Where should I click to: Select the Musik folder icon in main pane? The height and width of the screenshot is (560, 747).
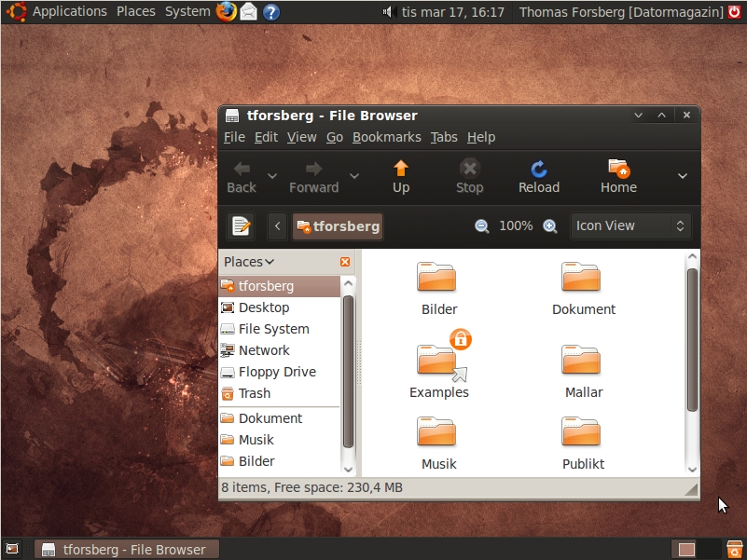point(436,431)
